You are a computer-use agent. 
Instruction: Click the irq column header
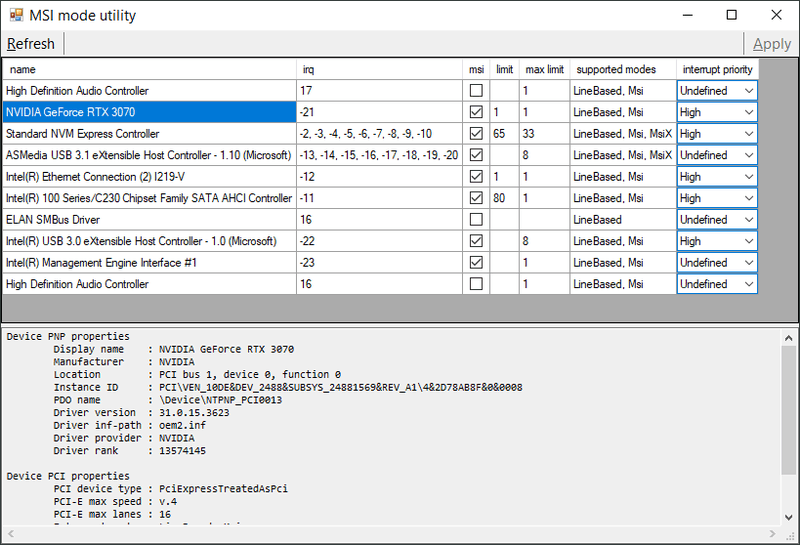tap(379, 69)
